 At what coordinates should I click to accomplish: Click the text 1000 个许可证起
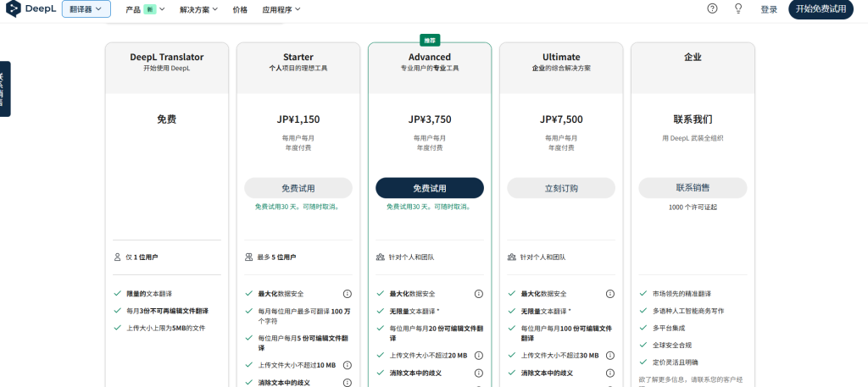point(693,207)
